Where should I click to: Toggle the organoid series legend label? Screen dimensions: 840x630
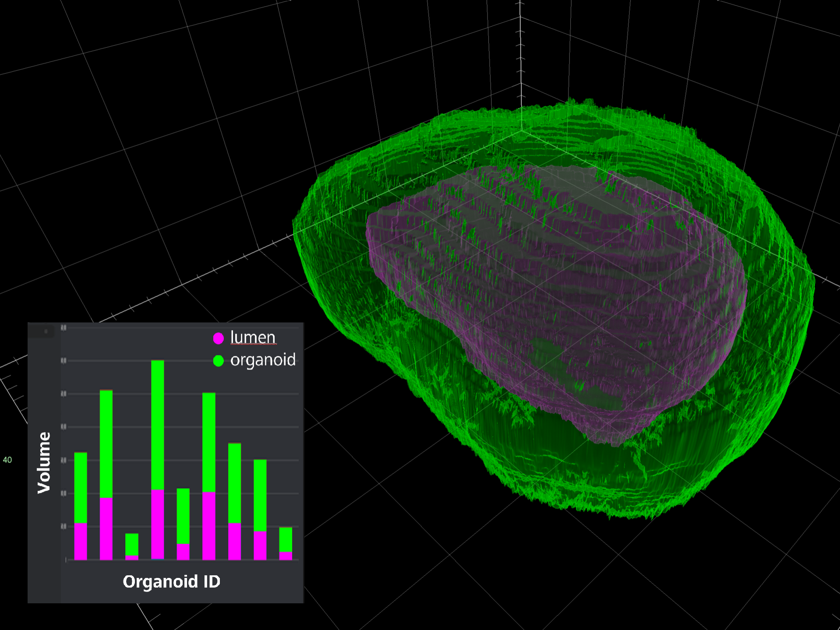(x=263, y=360)
